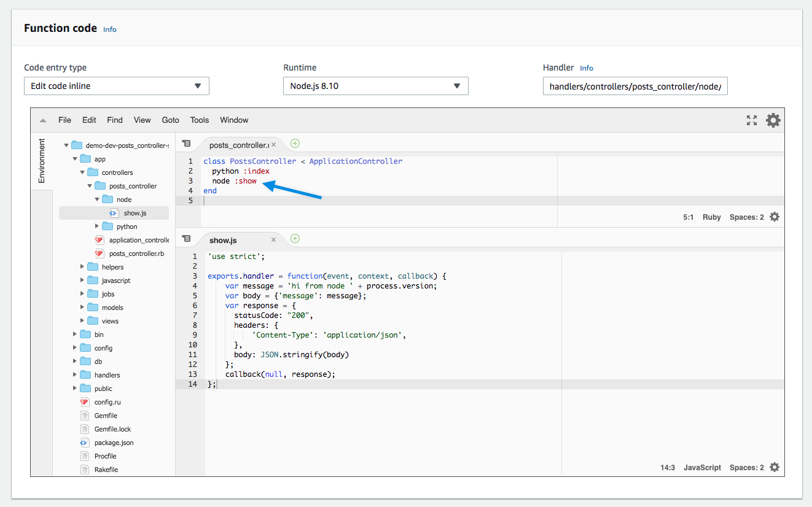Image resolution: width=812 pixels, height=507 pixels.
Task: Toggle fullscreen editor mode icon
Action: pos(752,120)
